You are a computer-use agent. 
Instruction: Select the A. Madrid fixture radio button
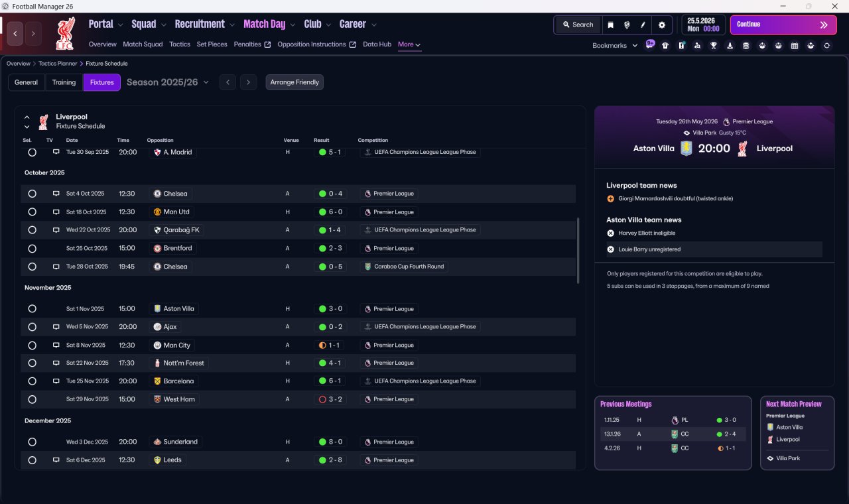click(x=32, y=152)
